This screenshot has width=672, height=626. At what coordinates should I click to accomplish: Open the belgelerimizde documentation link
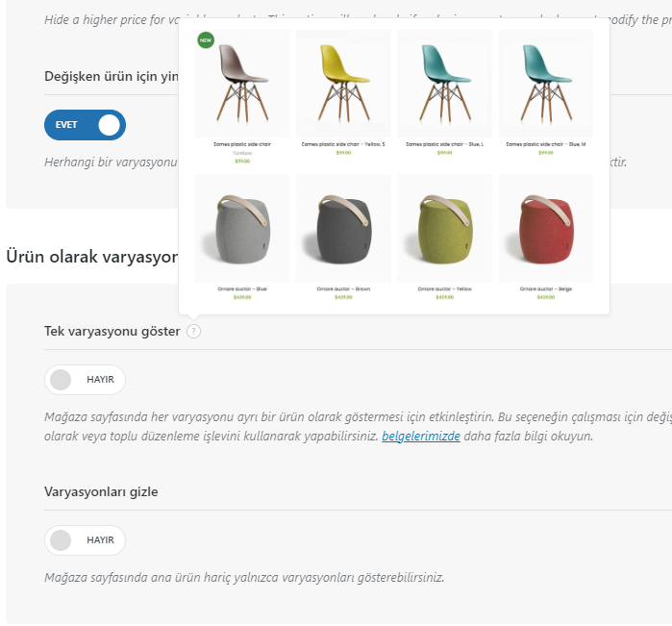421,436
